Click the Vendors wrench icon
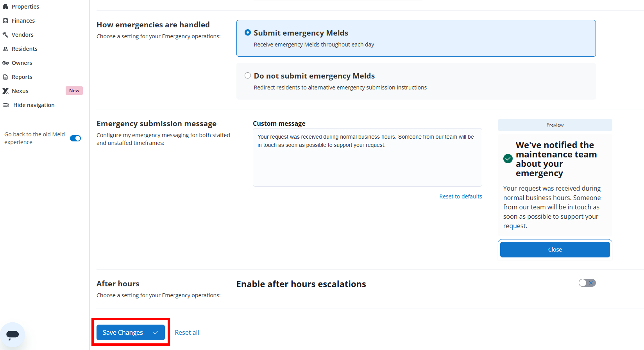 click(x=5, y=35)
